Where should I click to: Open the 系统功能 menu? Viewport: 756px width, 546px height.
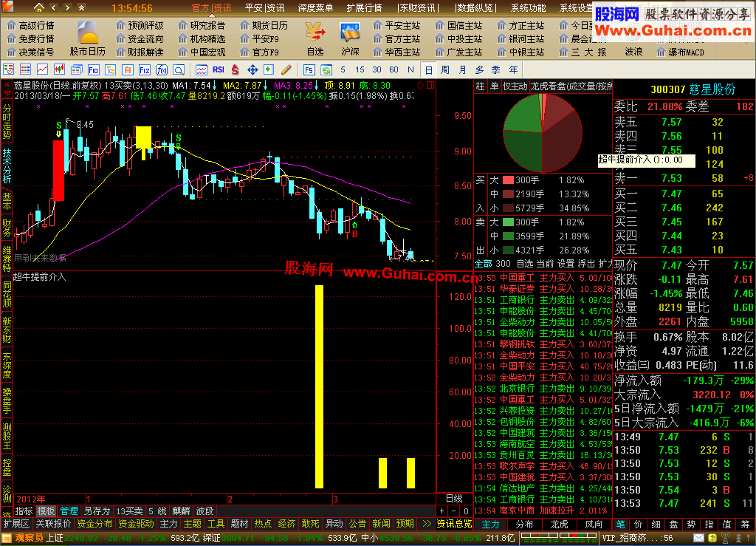(x=529, y=8)
